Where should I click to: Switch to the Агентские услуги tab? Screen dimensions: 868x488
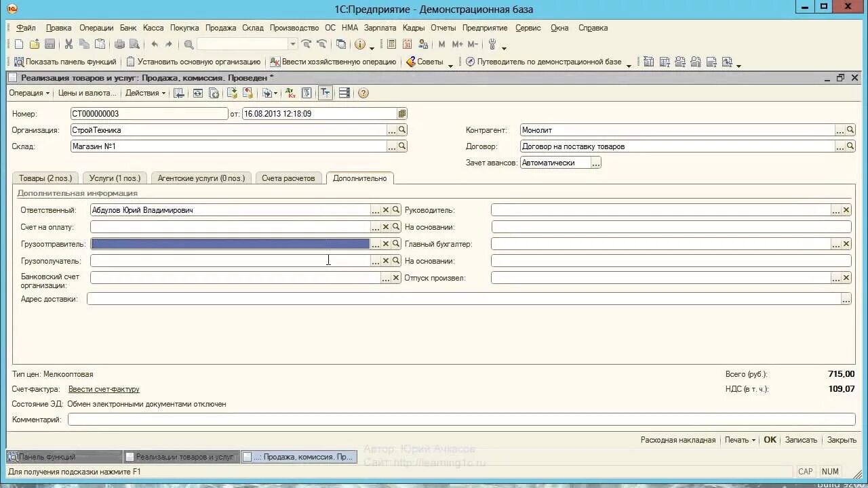point(201,178)
